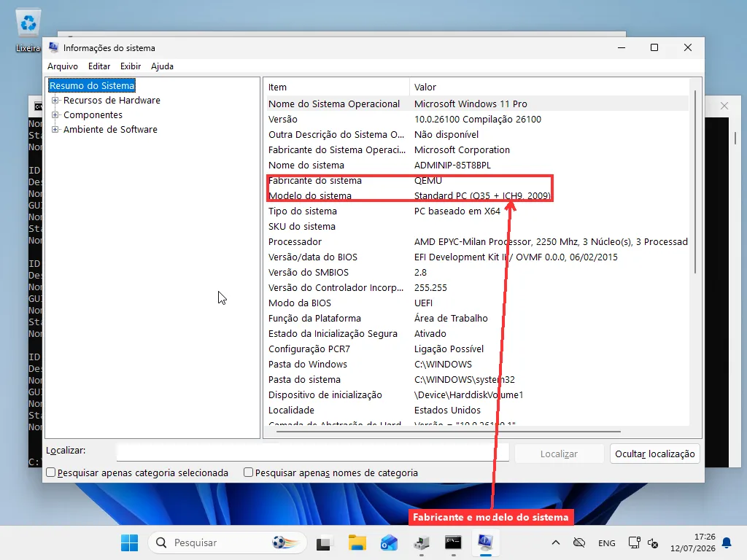Check Pesquisar apenas categoria selecionada
747x560 pixels.
(50, 472)
